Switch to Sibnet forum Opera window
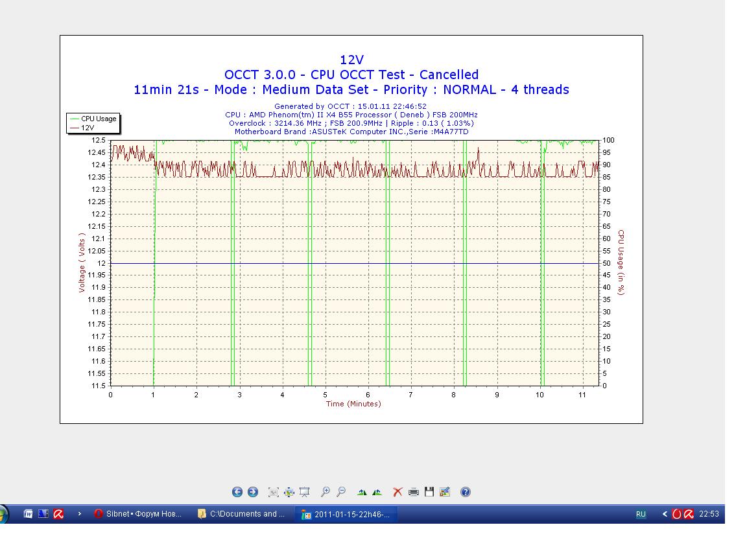Viewport: 747px width, 560px height. tap(138, 514)
